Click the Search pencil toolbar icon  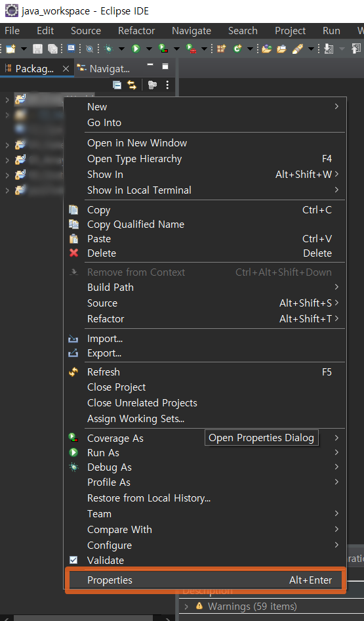pyautogui.click(x=298, y=49)
